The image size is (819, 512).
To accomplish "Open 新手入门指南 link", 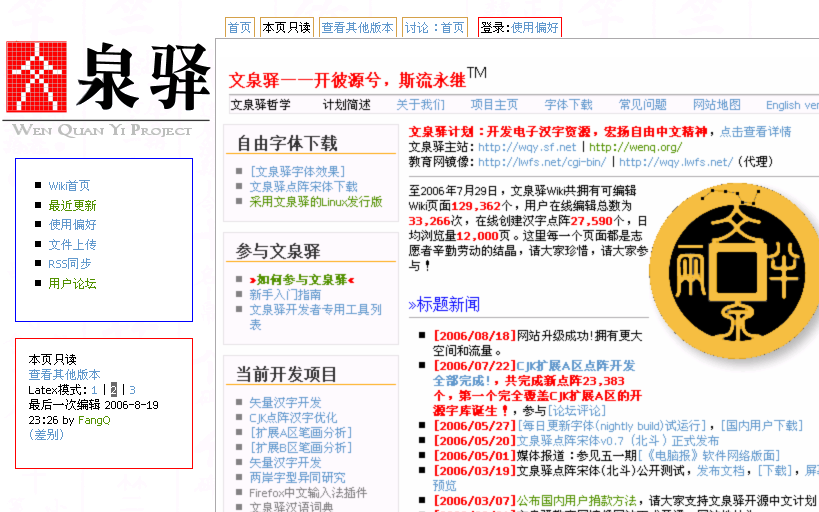I will point(285,295).
